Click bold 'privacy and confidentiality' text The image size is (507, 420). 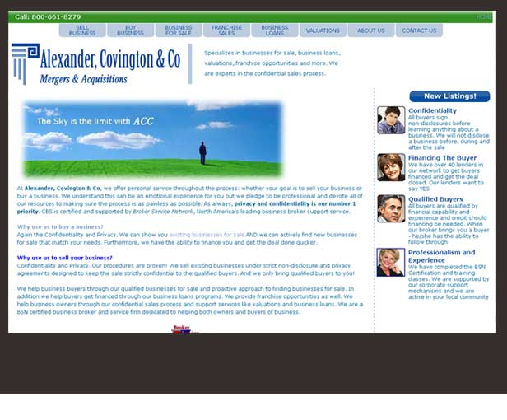(x=272, y=204)
